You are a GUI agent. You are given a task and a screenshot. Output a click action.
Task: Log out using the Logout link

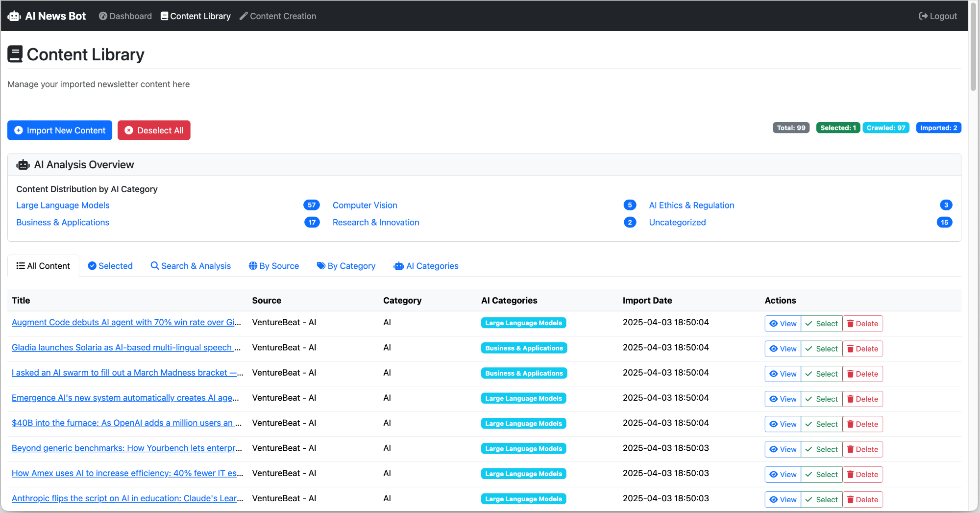(938, 16)
